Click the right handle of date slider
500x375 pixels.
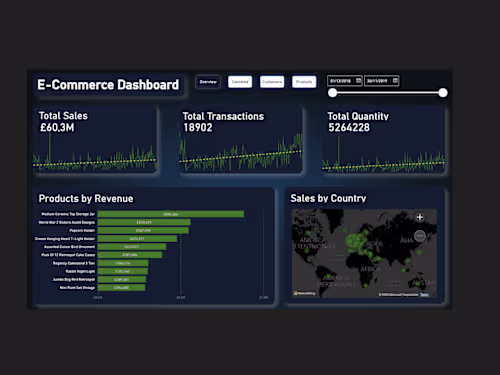pyautogui.click(x=443, y=93)
